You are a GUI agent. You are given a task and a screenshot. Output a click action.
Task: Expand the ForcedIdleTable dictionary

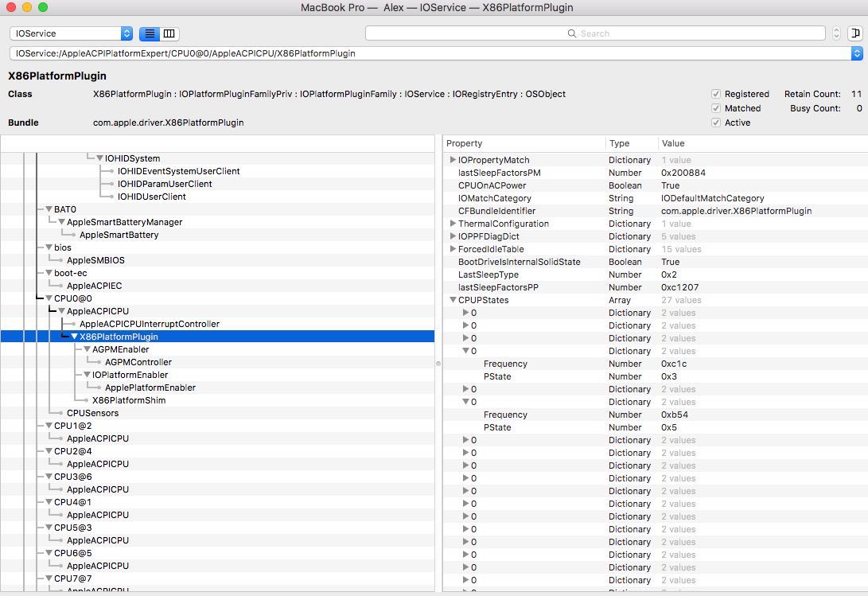tap(453, 249)
